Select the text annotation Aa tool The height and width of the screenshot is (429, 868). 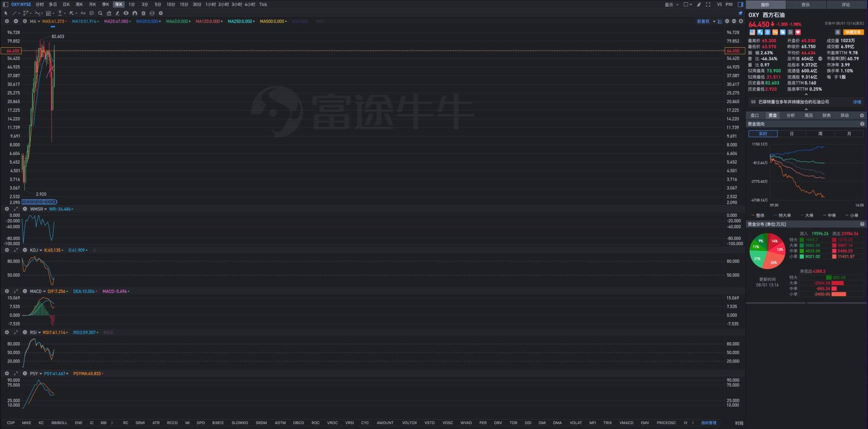pos(83,13)
